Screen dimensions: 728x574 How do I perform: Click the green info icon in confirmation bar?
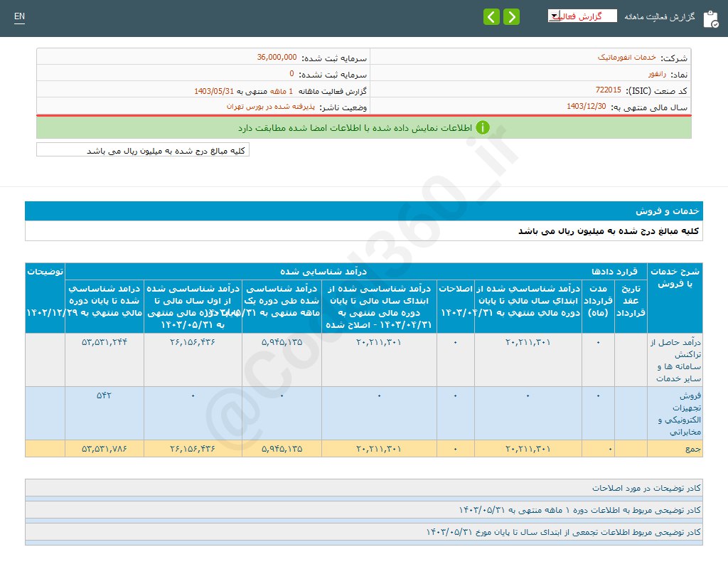(x=483, y=127)
